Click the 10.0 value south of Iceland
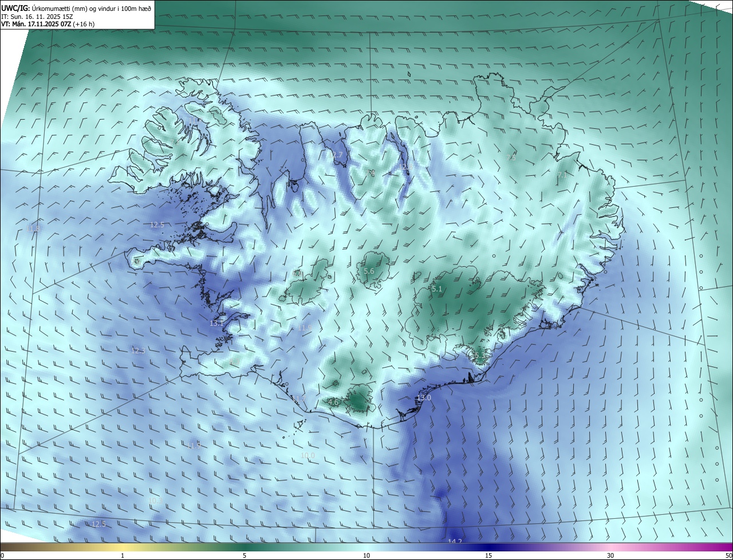This screenshot has width=733, height=560. coord(308,456)
